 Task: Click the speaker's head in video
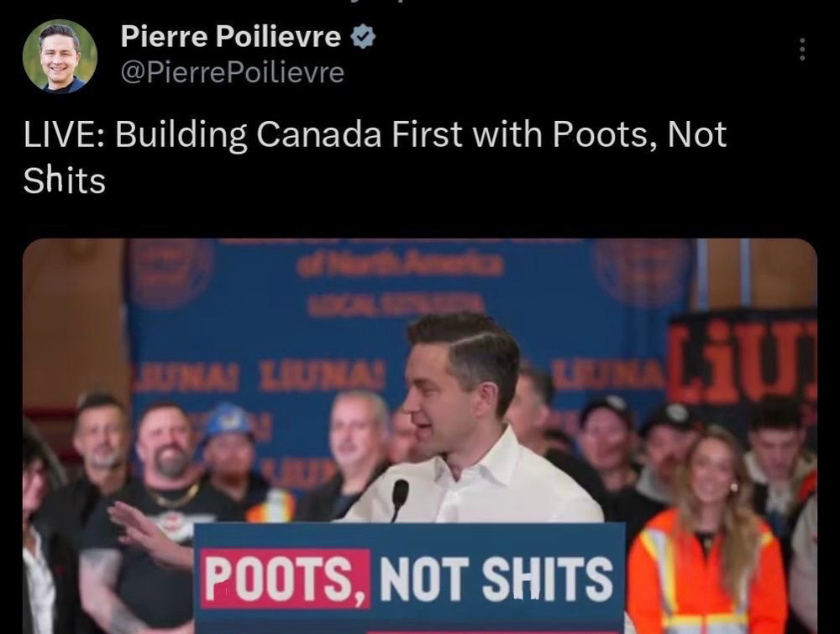462,383
